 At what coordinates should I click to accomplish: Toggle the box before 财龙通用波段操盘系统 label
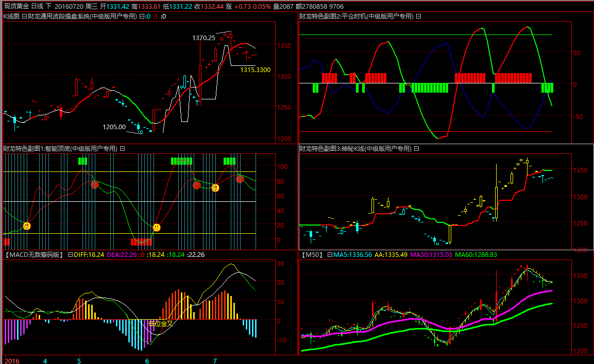[24, 16]
